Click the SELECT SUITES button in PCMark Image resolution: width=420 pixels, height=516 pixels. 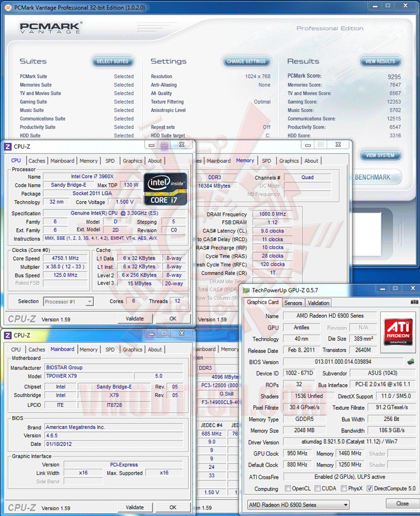tap(113, 61)
